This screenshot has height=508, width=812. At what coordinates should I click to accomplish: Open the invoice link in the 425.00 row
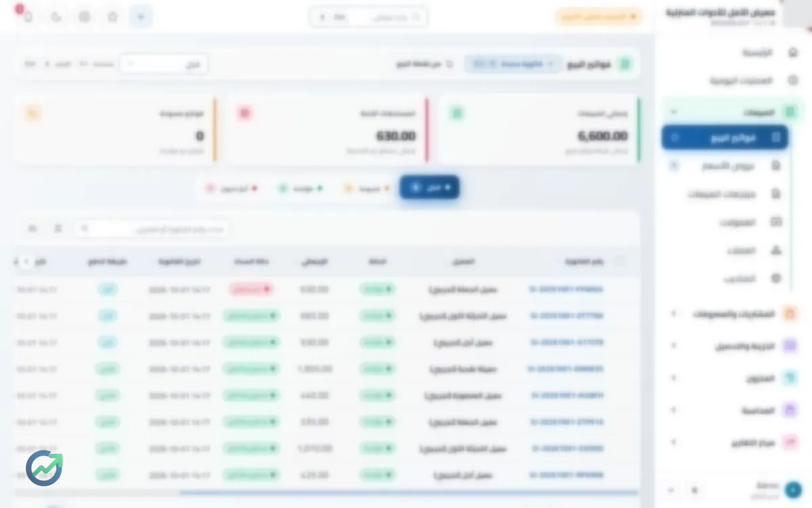tap(567, 475)
